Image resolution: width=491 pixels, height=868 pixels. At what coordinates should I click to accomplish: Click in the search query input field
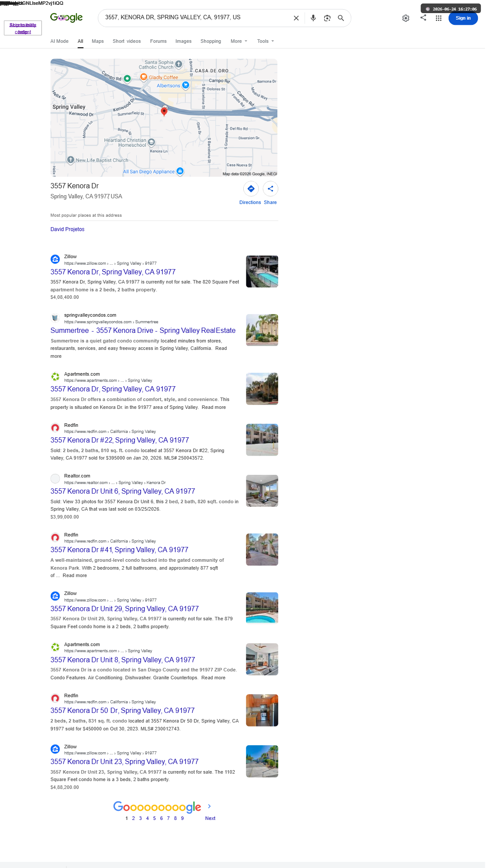(197, 17)
